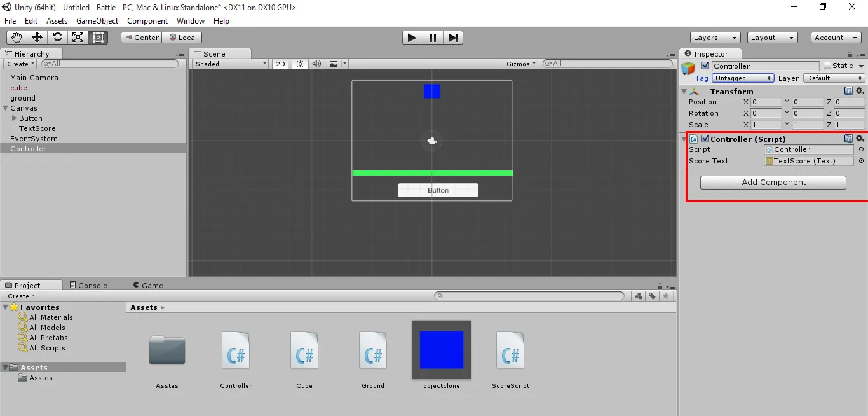This screenshot has width=868, height=416.
Task: Click the Position X input field
Action: pos(766,102)
